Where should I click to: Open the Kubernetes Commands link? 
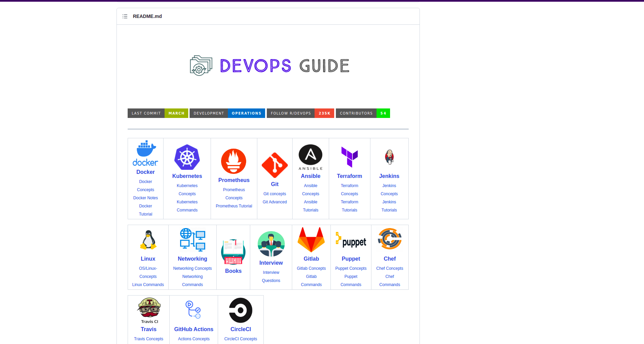(187, 206)
